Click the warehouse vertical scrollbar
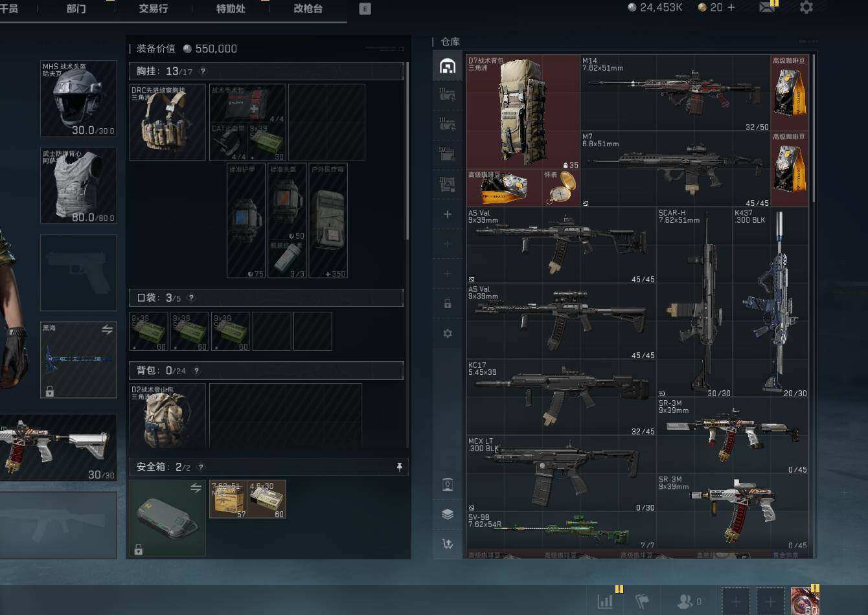 (814, 128)
